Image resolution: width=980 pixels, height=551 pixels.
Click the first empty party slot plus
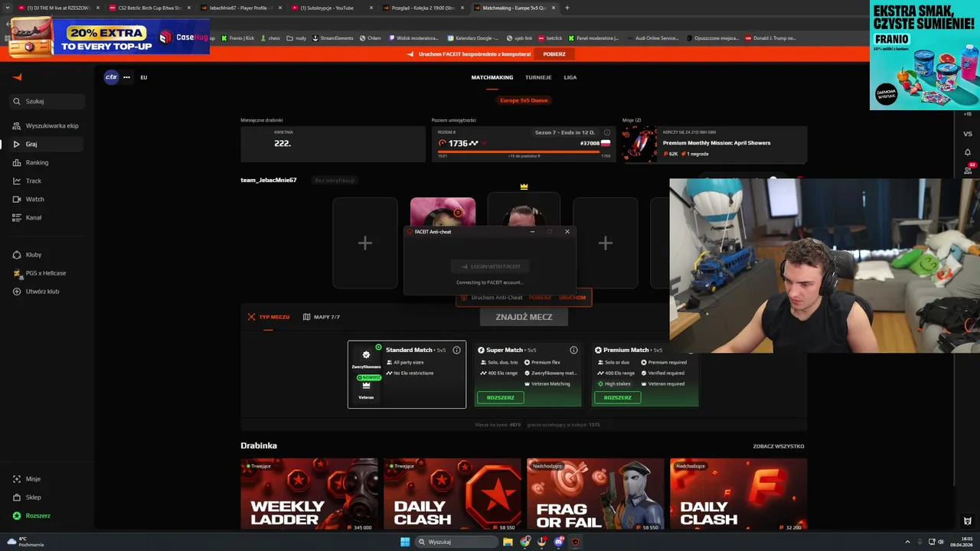point(365,243)
